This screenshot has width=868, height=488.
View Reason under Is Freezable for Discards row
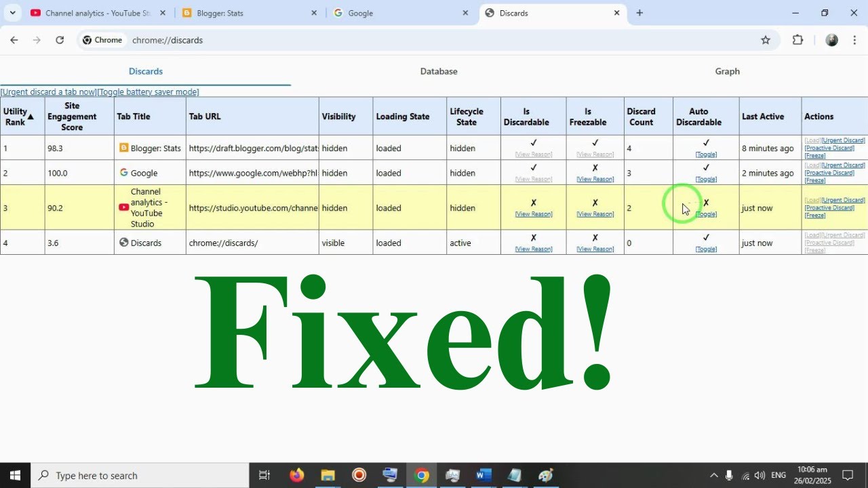coord(595,249)
